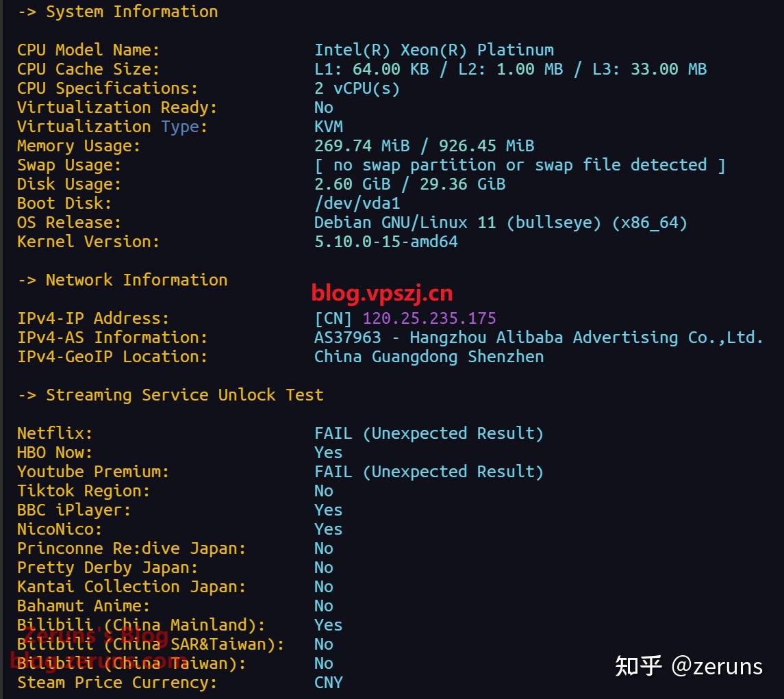Click the blog.vpszj.cn red watermark link

pos(382,293)
